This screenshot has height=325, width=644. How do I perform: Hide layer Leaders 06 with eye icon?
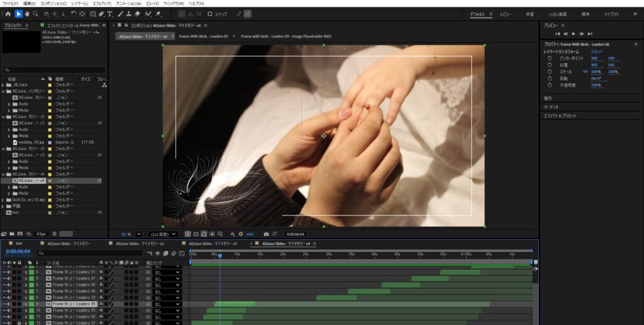(x=4, y=304)
